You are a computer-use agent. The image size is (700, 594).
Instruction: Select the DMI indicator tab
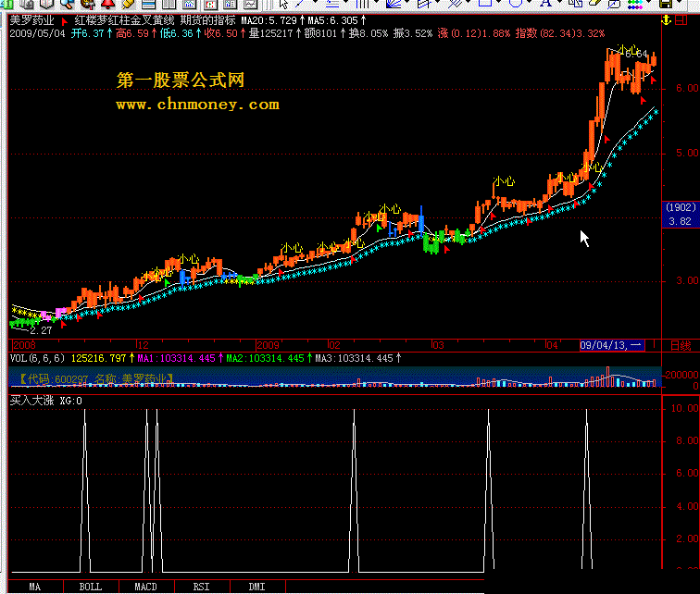[256, 587]
